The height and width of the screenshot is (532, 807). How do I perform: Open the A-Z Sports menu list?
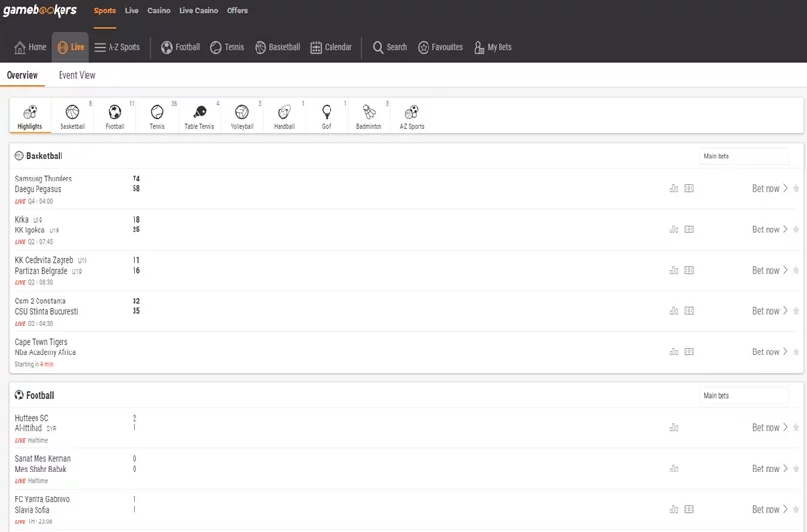tap(117, 47)
